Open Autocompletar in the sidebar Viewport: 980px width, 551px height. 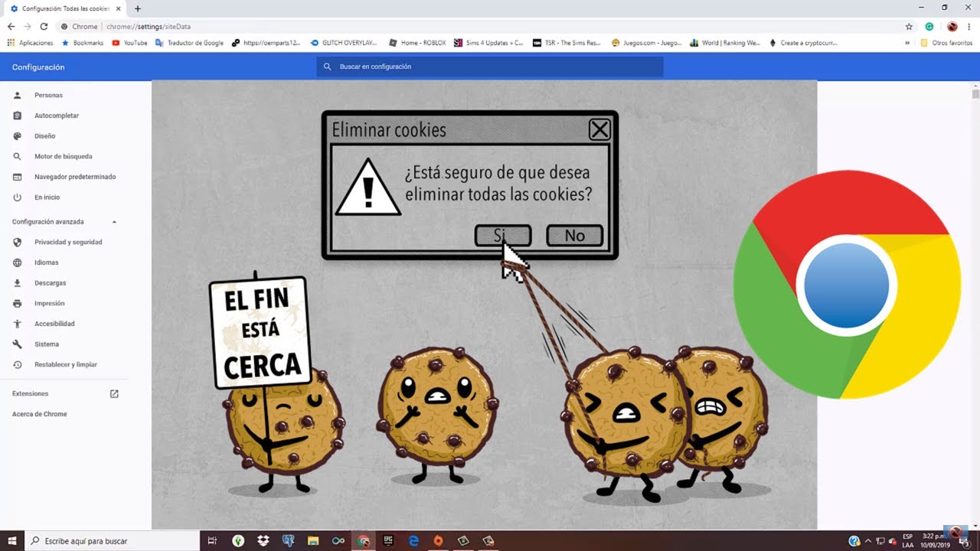click(x=57, y=116)
